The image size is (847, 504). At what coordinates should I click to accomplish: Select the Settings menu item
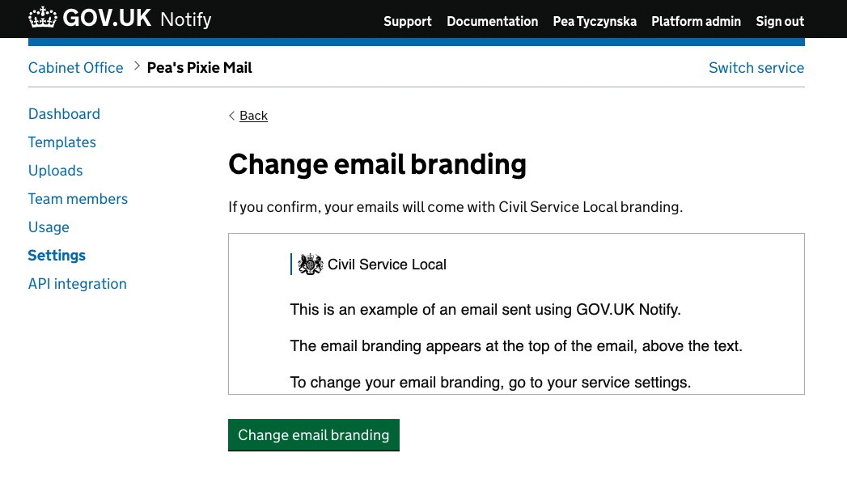[57, 256]
